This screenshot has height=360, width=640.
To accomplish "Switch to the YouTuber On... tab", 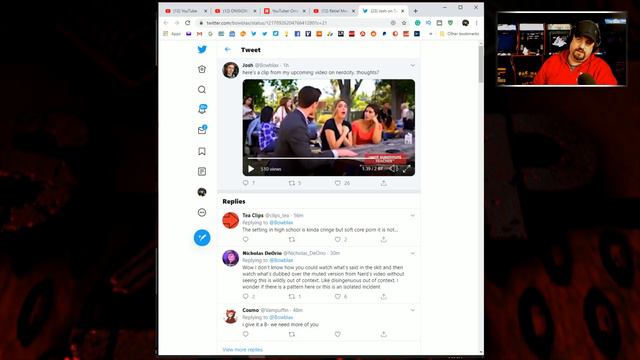I will point(284,11).
